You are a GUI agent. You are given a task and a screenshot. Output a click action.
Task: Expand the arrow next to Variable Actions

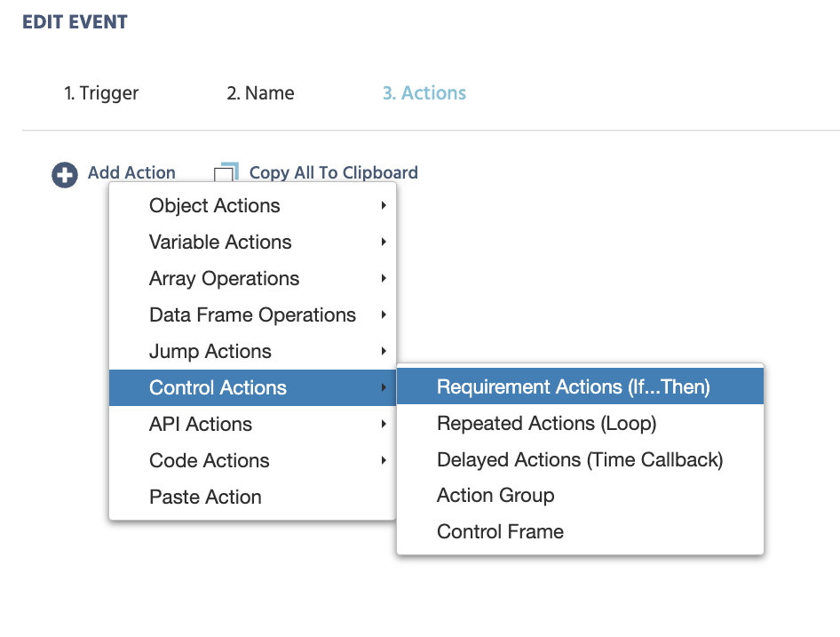tap(384, 242)
